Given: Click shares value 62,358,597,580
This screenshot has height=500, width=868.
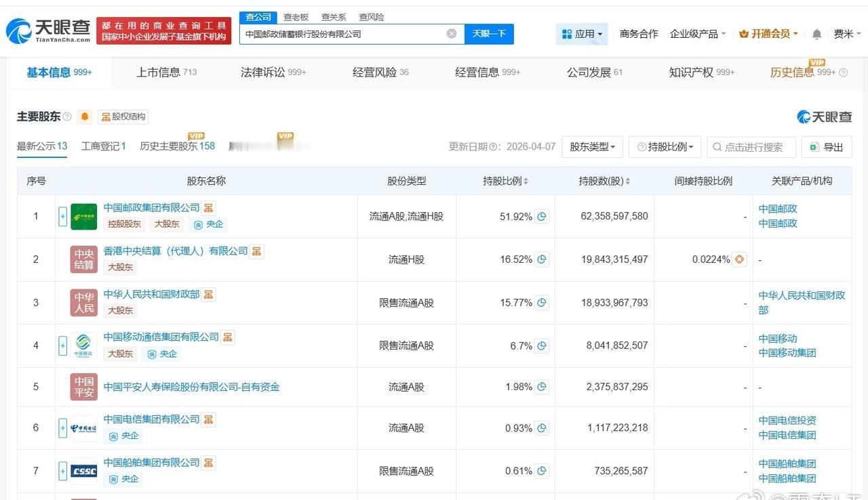Looking at the screenshot, I should click(614, 216).
